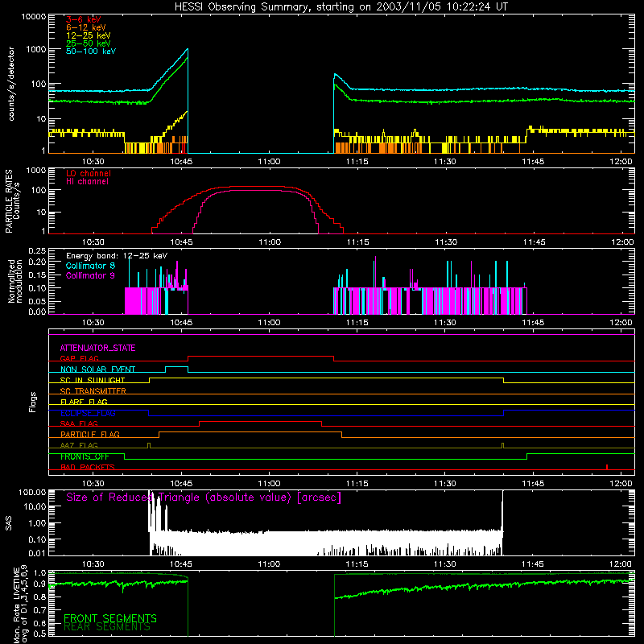Click the HESSI Observing Summary title text
Viewport: 644px width, 644px height.
341,7
